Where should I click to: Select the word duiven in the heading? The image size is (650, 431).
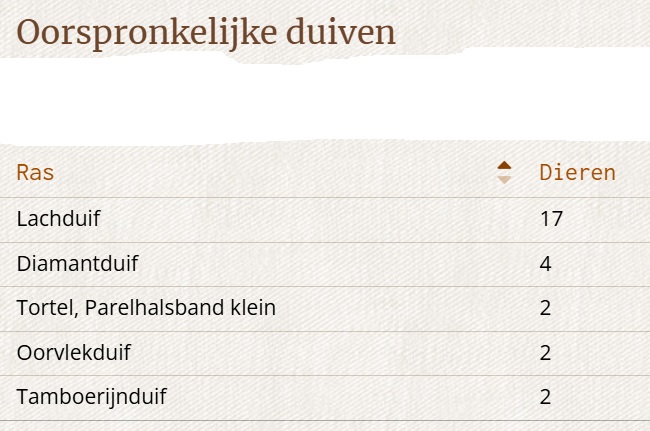[x=341, y=32]
